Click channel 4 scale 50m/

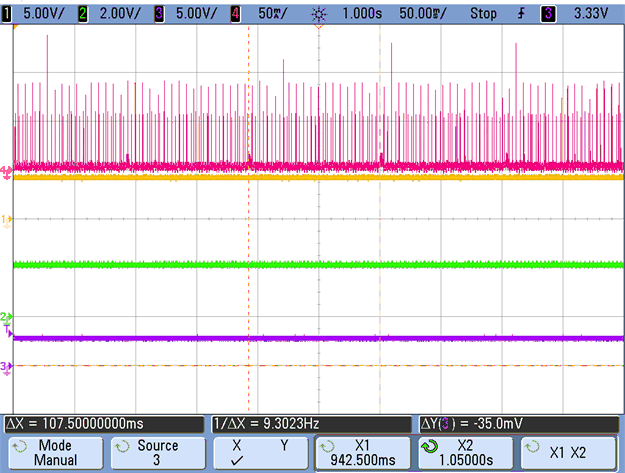click(x=272, y=14)
